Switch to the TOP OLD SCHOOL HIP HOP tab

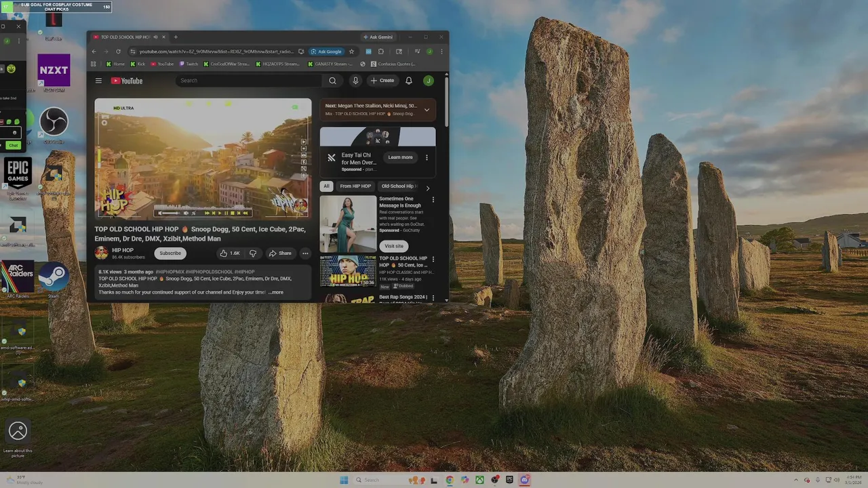(x=129, y=37)
